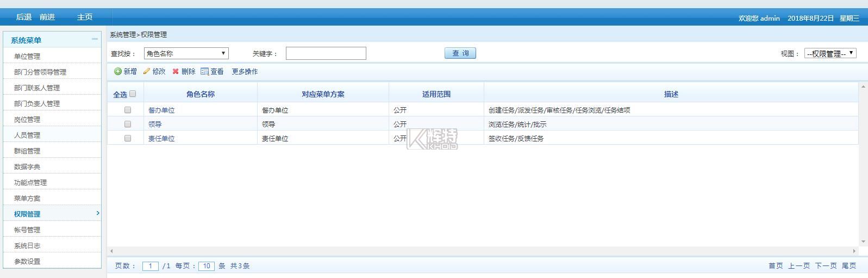
Task: Open the 查找按 角色名称 dropdown
Action: click(186, 53)
